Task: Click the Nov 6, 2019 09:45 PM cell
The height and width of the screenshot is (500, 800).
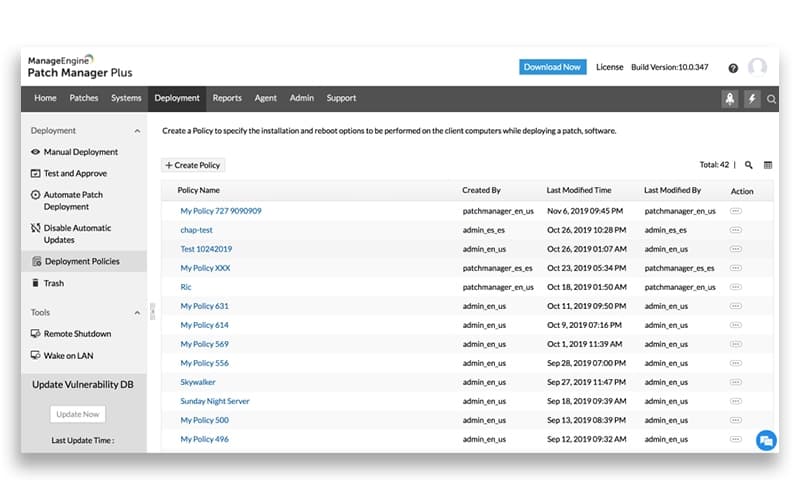Action: click(585, 211)
